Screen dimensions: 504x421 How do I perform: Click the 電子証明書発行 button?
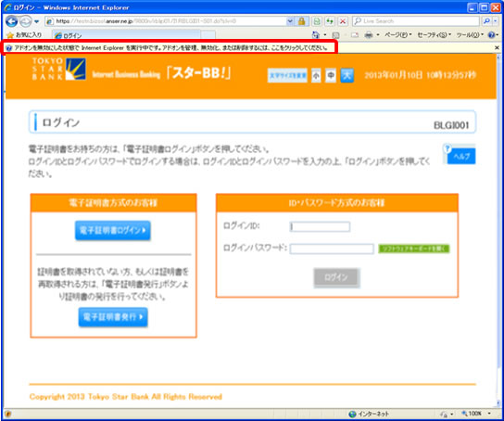[x=113, y=317]
